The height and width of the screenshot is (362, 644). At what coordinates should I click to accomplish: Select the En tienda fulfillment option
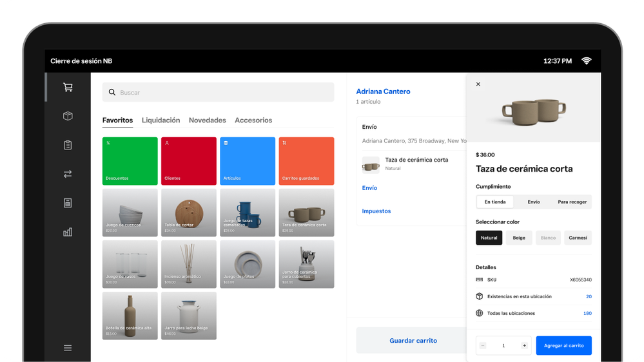click(x=495, y=202)
